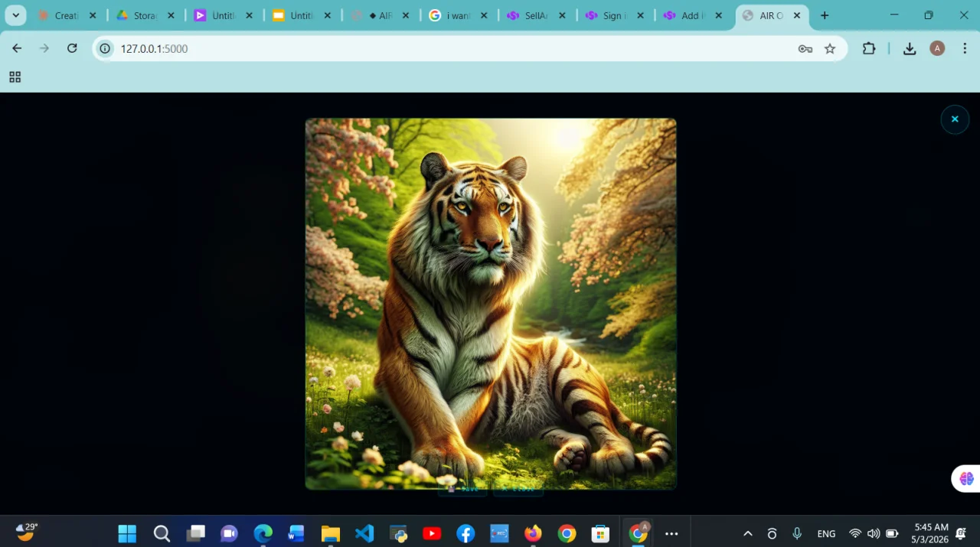Open the ENG language input switcher
This screenshot has height=547, width=980.
click(x=826, y=533)
